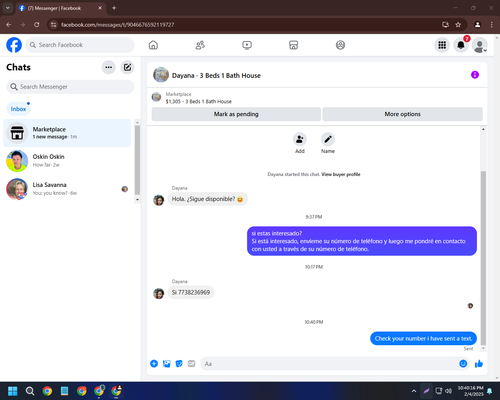Click the conversation scrollbar up arrow
500x400 pixels.
coord(483,129)
